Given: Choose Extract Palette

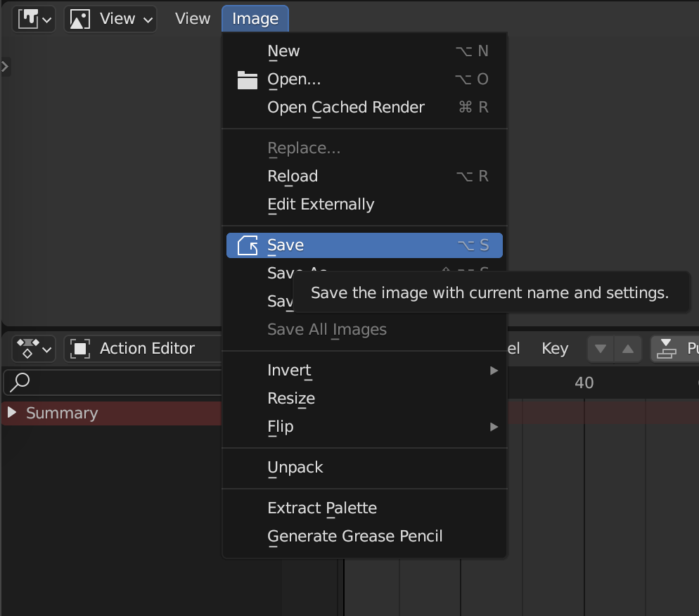Looking at the screenshot, I should pos(364,508).
